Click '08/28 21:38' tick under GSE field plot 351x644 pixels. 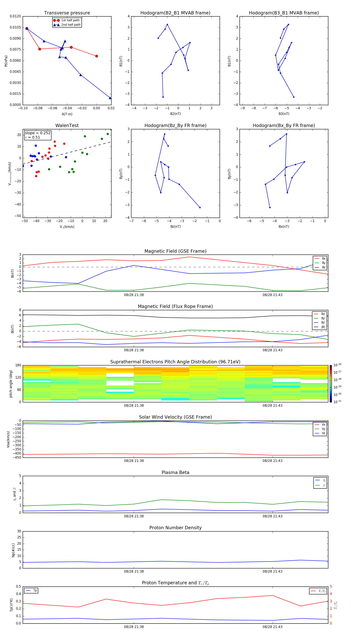pos(134,295)
